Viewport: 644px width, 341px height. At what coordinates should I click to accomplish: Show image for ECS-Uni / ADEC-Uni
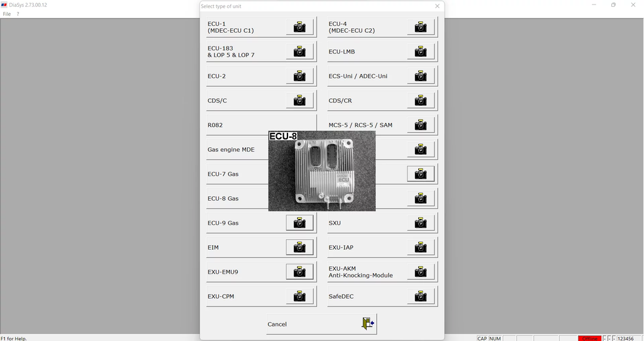pyautogui.click(x=420, y=76)
